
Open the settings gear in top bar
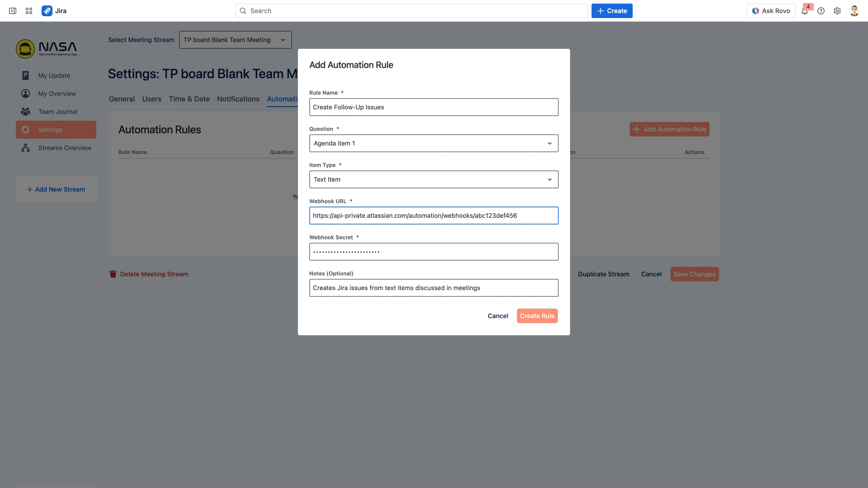coord(837,11)
